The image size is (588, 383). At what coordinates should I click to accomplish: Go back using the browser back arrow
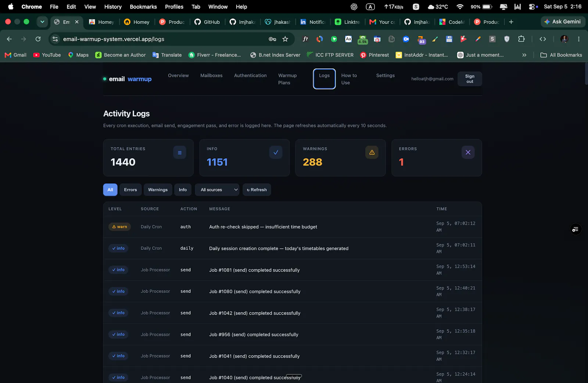10,39
